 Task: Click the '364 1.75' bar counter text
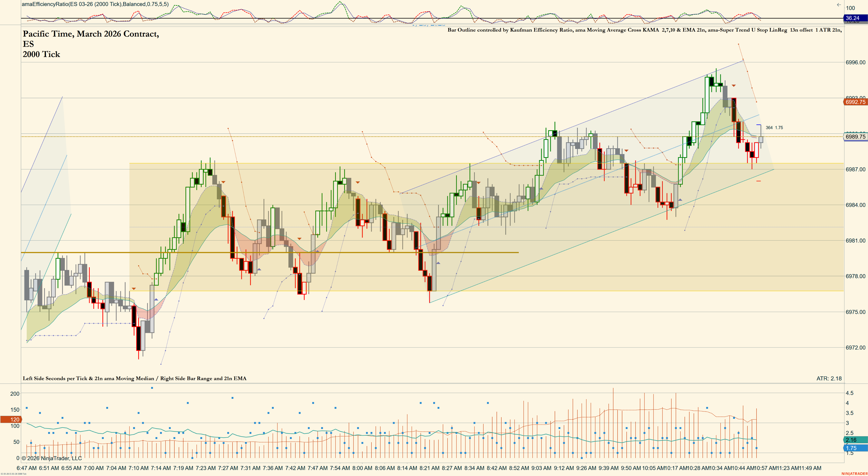pos(774,128)
